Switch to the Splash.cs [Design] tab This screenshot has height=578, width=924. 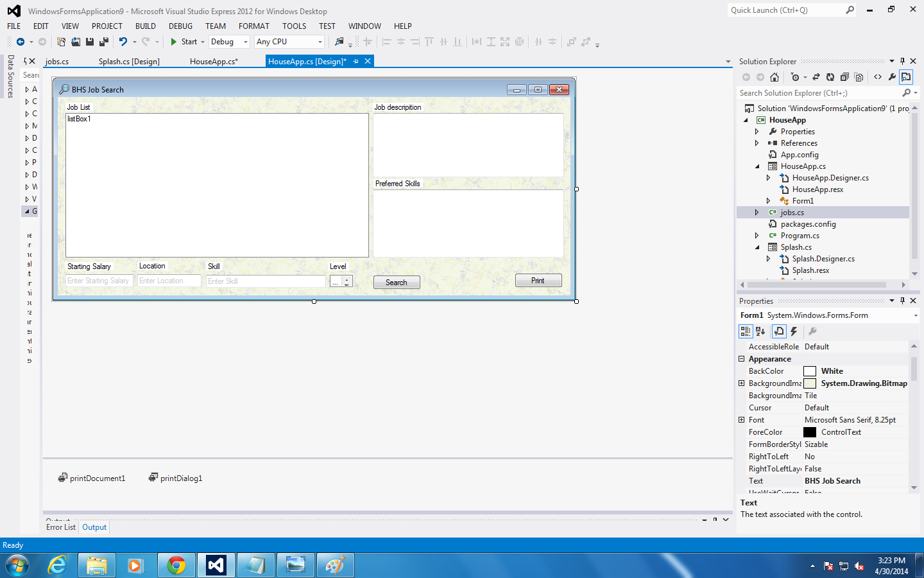click(x=129, y=62)
